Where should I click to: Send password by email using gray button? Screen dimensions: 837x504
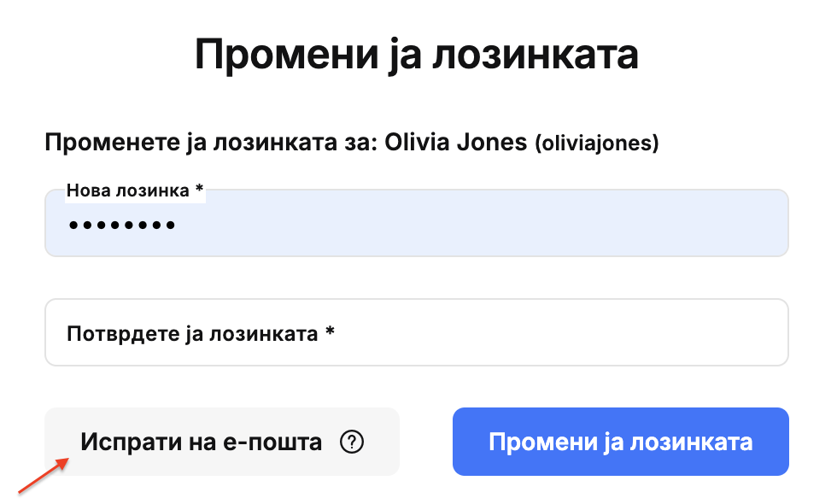[x=222, y=442]
